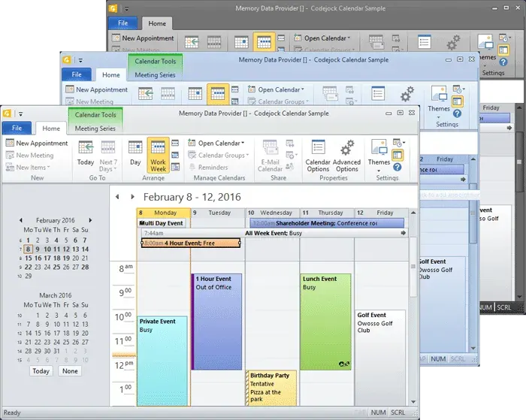Open the Themes dropdown in front window
This screenshot has width=526, height=420.
point(379,156)
